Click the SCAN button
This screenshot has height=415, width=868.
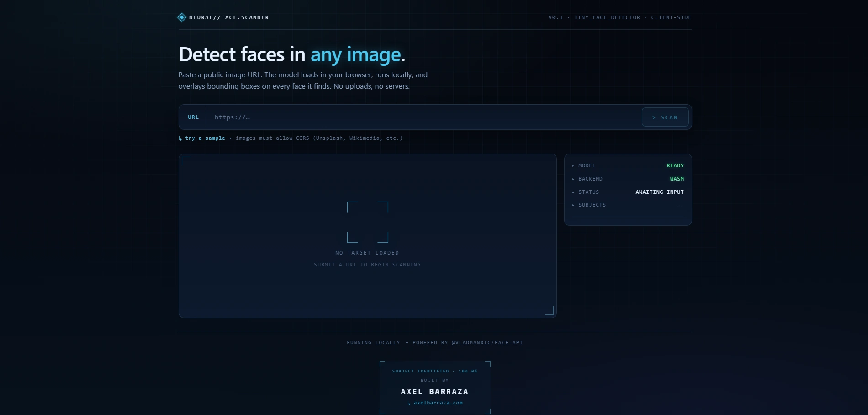[x=665, y=117]
